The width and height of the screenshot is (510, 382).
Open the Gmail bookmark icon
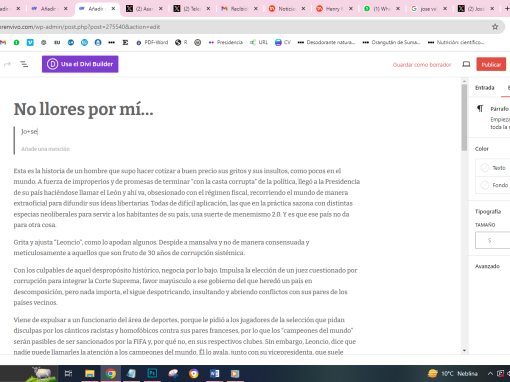[x=3, y=42]
